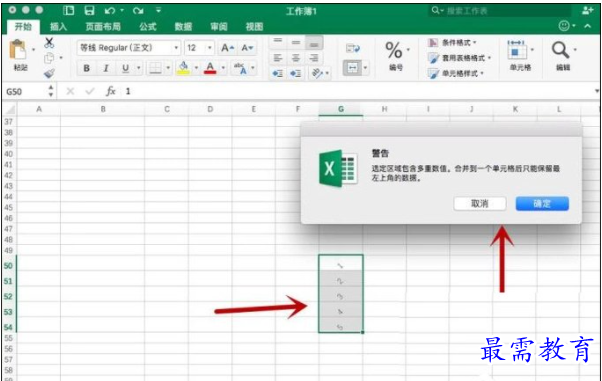Open the Undo history dropdown arrow

122,10
